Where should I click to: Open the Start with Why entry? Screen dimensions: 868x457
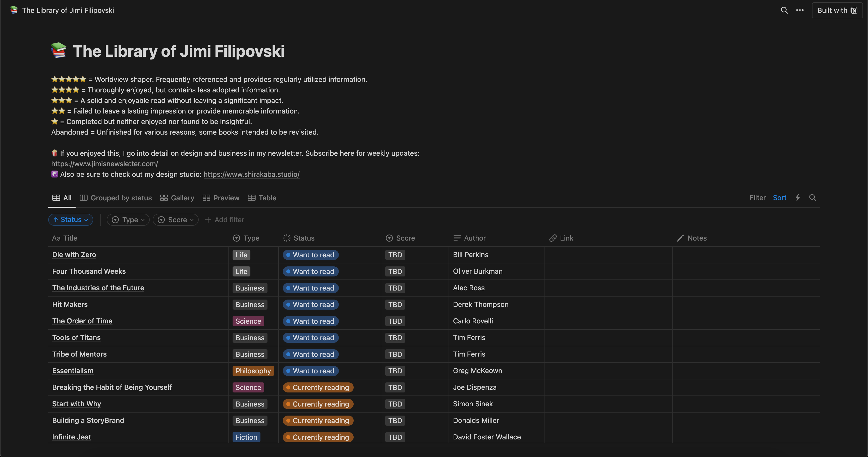point(77,404)
